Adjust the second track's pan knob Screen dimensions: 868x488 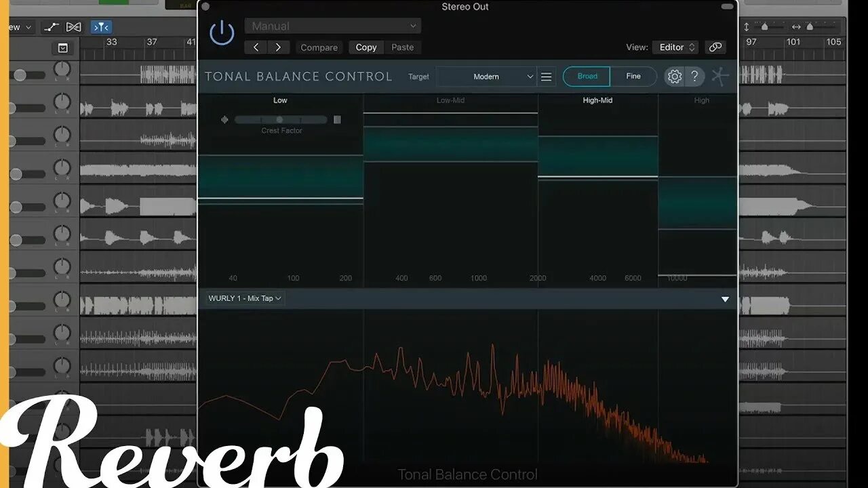tap(62, 102)
